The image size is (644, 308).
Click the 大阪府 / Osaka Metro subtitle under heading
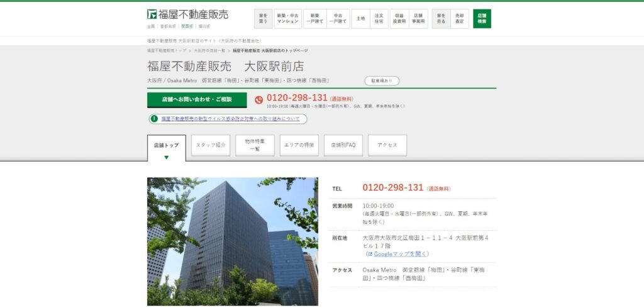[238, 80]
